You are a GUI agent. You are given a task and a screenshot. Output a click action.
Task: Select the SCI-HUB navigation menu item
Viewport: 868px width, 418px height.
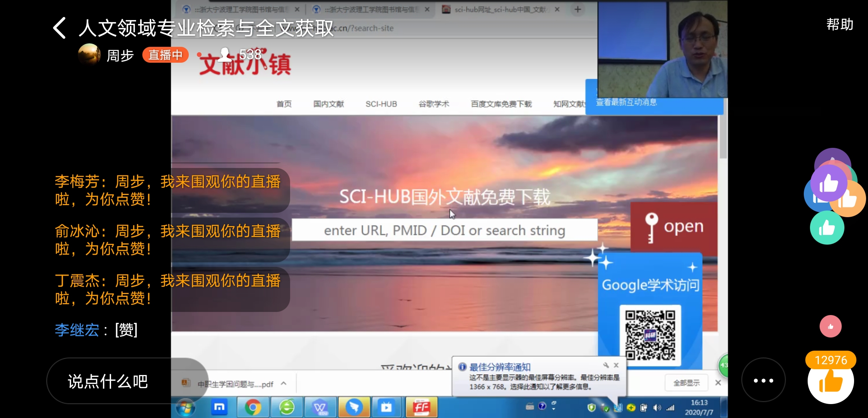[x=381, y=104]
